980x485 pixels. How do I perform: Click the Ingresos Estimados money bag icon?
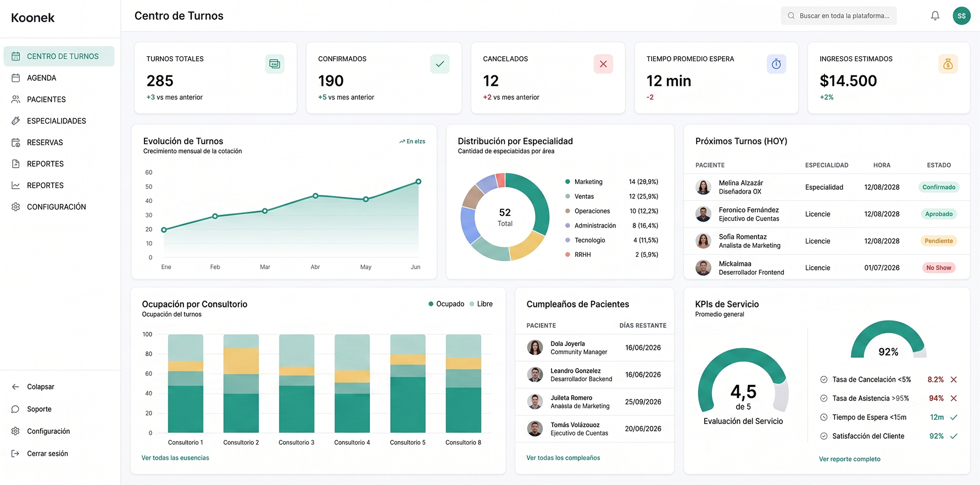[x=948, y=64]
